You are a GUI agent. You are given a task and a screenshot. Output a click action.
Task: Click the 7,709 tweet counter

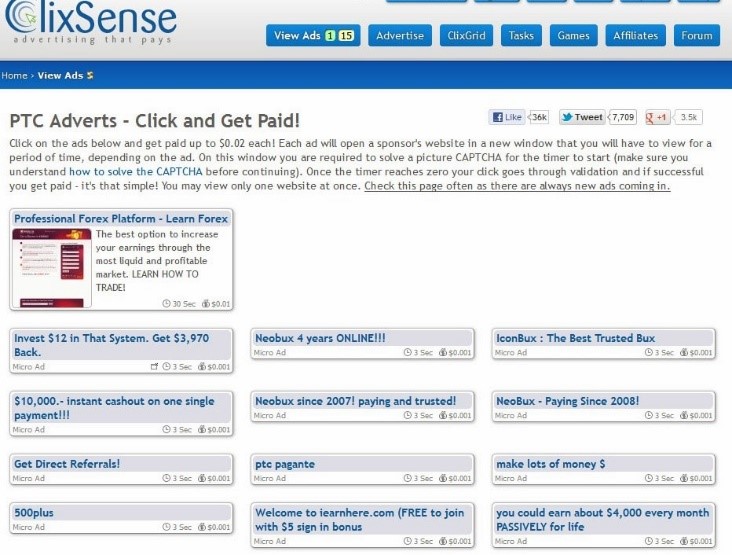[623, 117]
